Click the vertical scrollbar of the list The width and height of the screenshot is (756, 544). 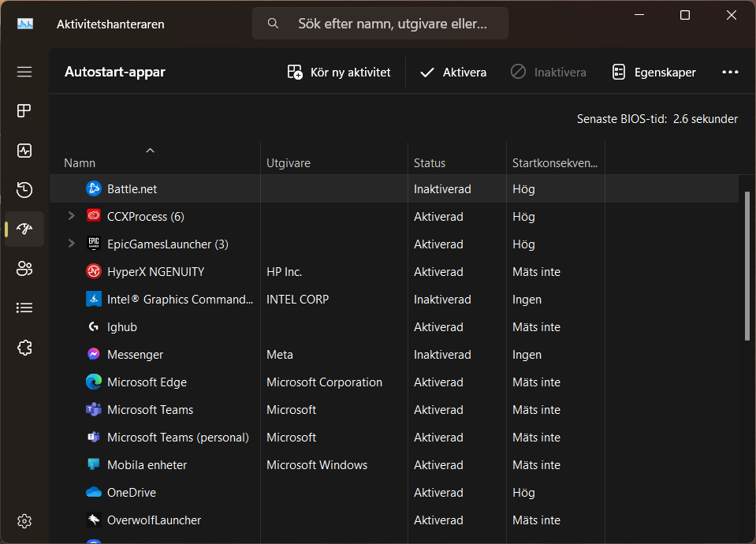pyautogui.click(x=747, y=264)
